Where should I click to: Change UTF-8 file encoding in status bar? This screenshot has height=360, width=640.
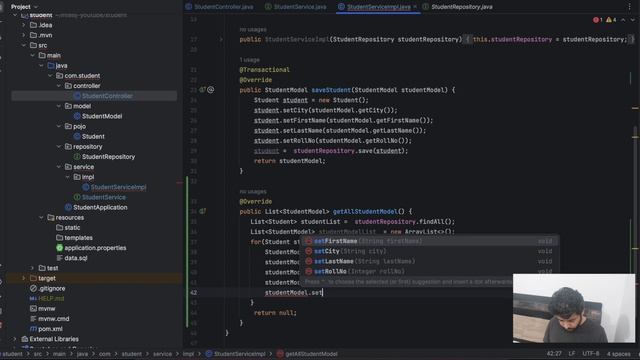coord(591,353)
